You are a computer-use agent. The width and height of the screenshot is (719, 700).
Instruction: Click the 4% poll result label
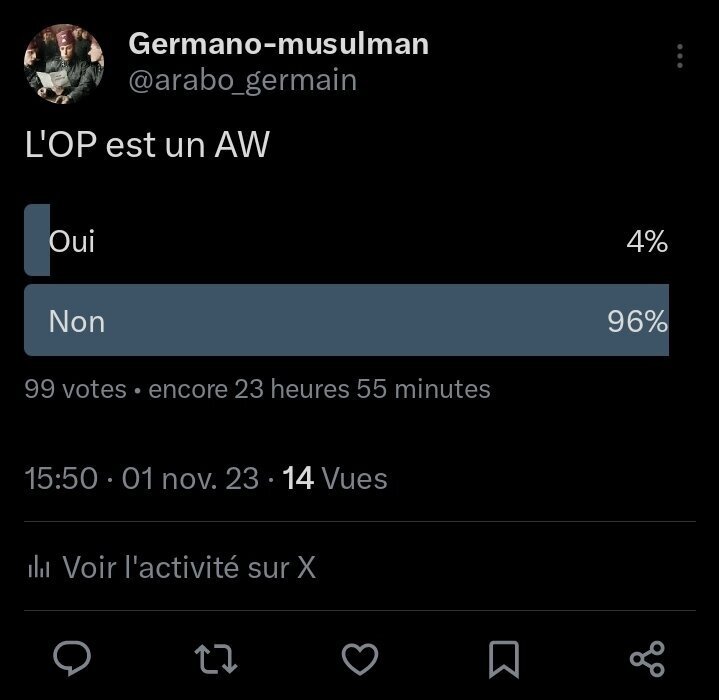click(x=647, y=241)
